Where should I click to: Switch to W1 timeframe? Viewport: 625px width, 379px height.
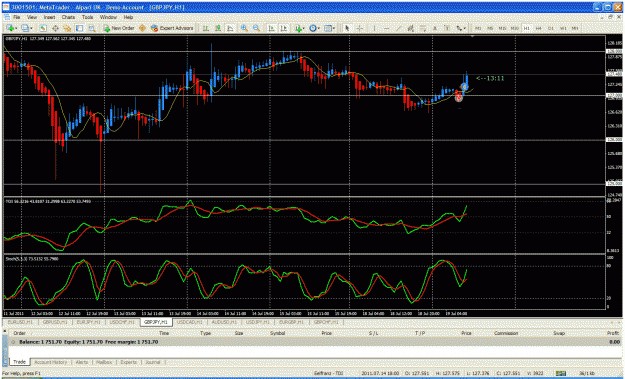tap(563, 28)
